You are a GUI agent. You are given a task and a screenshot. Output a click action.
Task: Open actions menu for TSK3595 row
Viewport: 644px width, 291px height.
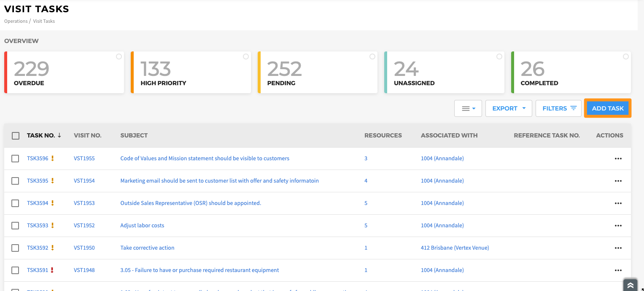[x=618, y=181]
